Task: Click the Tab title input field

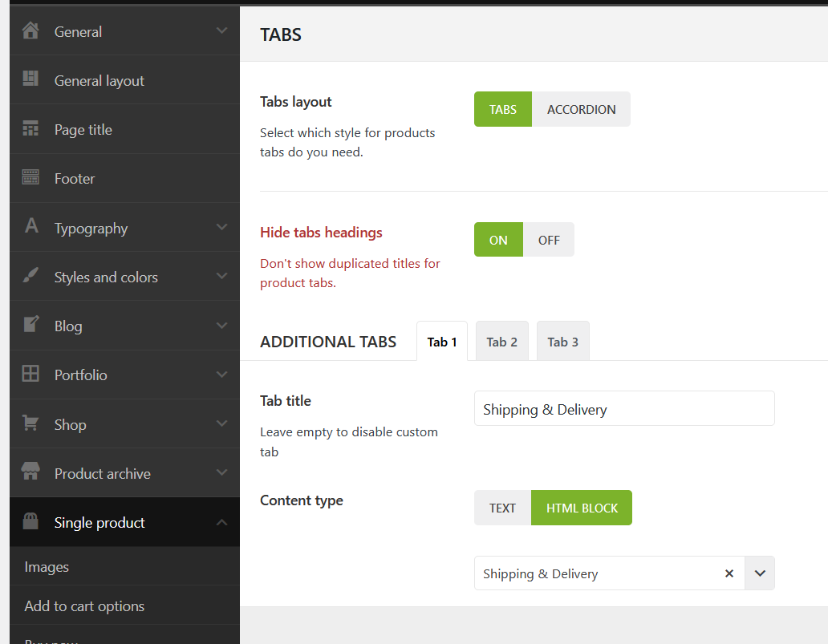Action: tap(623, 409)
